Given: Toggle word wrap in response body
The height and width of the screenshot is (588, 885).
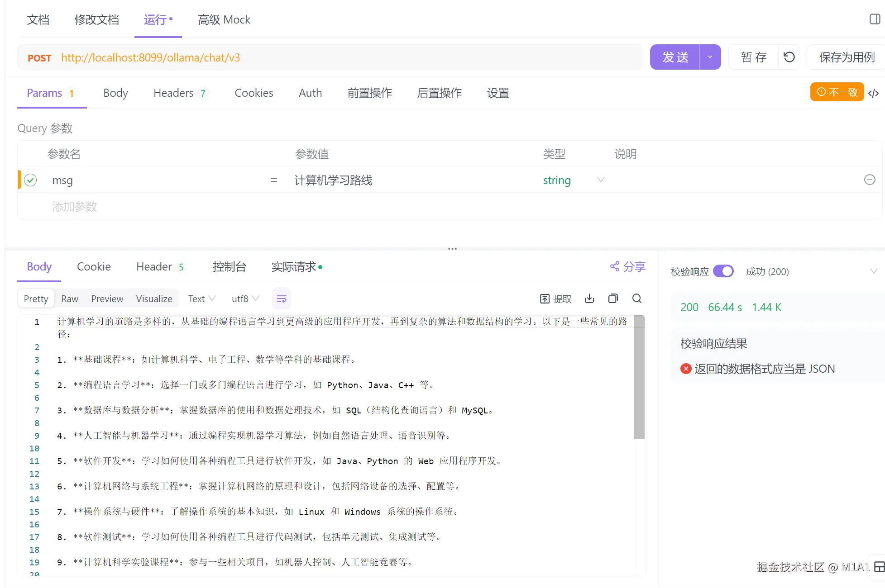Looking at the screenshot, I should click(x=282, y=299).
